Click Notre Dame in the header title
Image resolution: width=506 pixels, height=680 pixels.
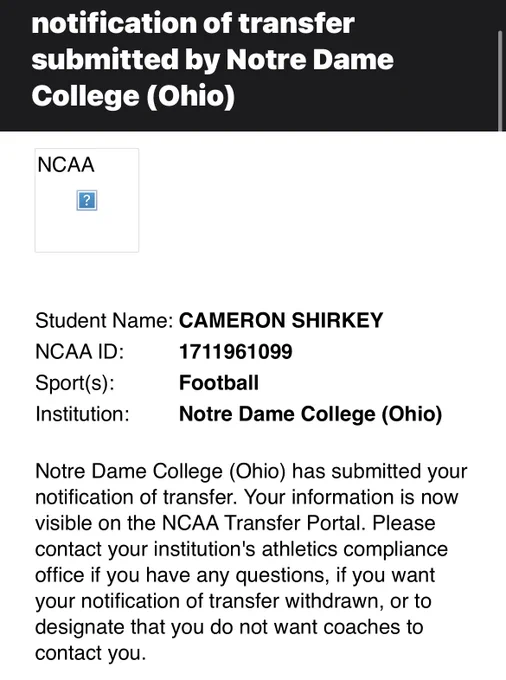click(310, 59)
